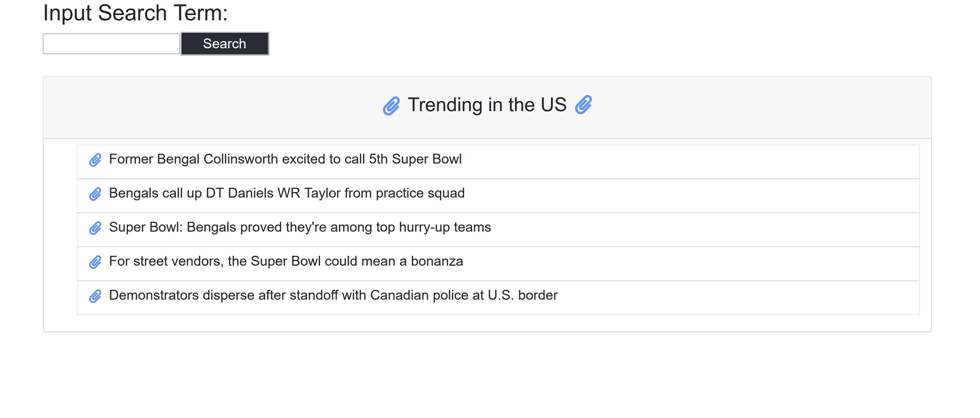This screenshot has width=980, height=418.
Task: Click paperclip icon beside DT Daniels headline
Action: click(95, 194)
